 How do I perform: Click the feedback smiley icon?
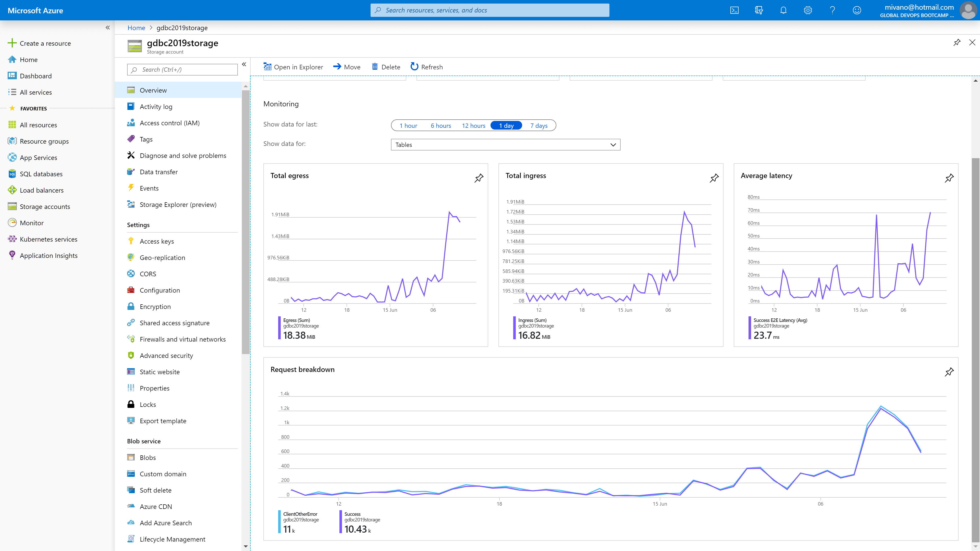(x=857, y=10)
